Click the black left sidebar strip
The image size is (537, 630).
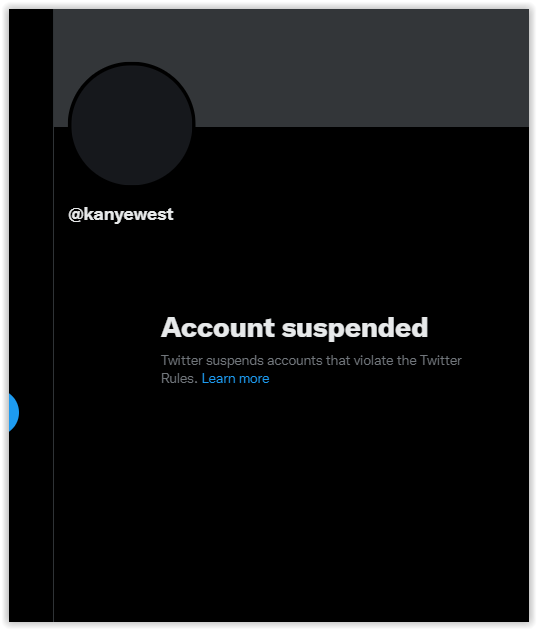click(x=31, y=201)
